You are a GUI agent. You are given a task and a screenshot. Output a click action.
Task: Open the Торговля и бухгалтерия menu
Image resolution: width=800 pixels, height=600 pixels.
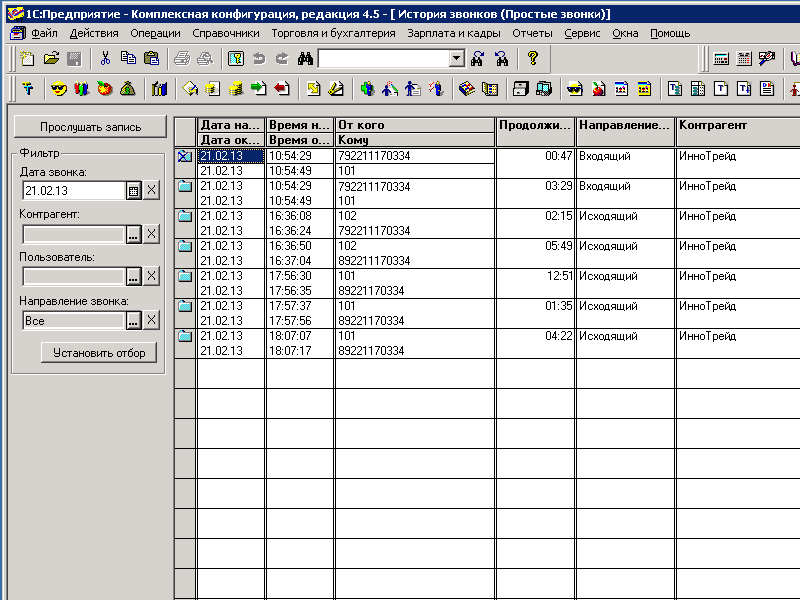pyautogui.click(x=333, y=34)
